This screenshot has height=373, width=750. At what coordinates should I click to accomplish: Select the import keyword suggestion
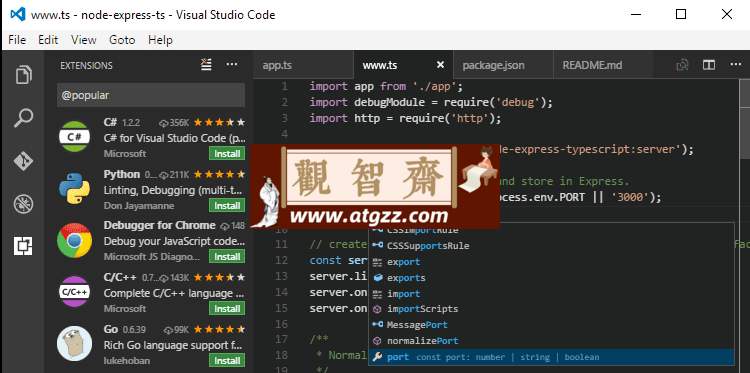click(x=551, y=293)
